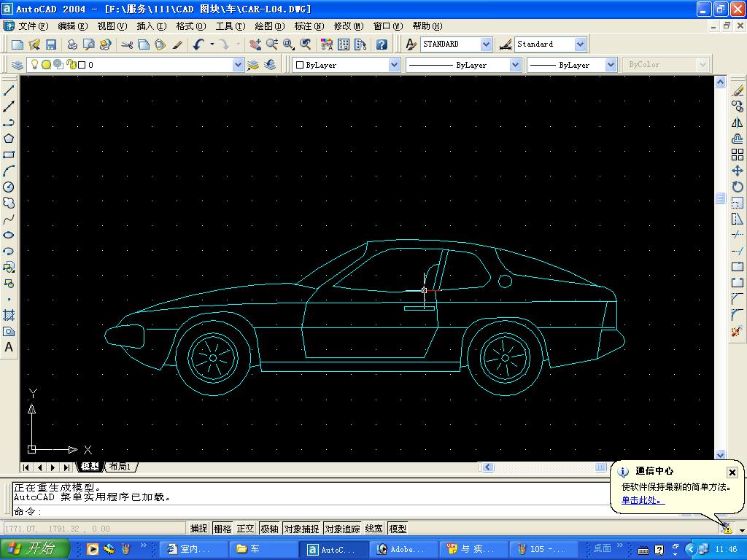Viewport: 747px width, 560px height.
Task: Click the 开始 Start button
Action: pyautogui.click(x=35, y=549)
